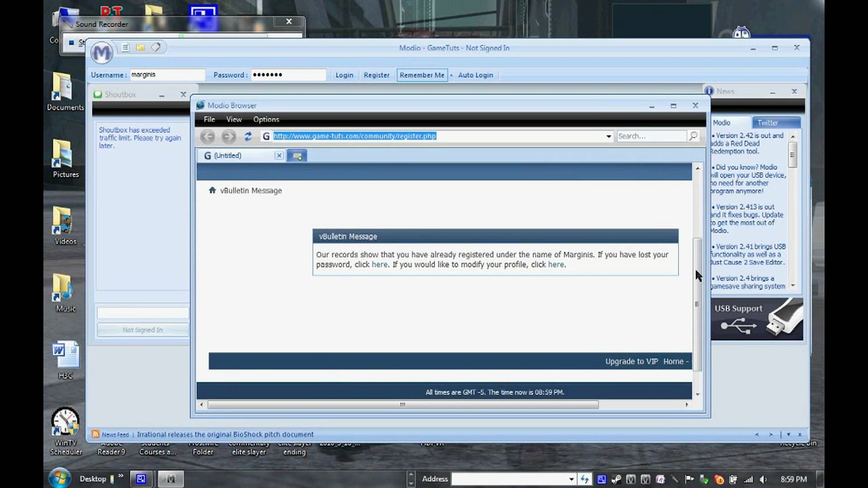The width and height of the screenshot is (868, 488).
Task: Click the taskbar clock showing 8:59 PM
Action: [793, 479]
